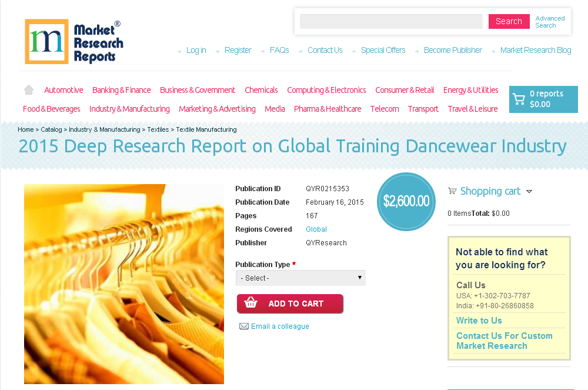Open the cart showing 0 reports $0.00
The image size is (588, 390).
[543, 99]
